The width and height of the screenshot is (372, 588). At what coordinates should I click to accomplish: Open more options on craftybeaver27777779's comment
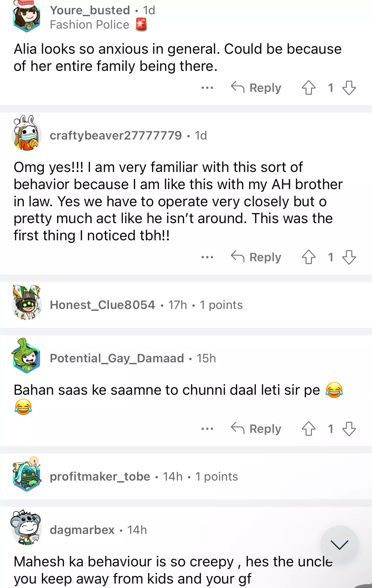tap(207, 257)
